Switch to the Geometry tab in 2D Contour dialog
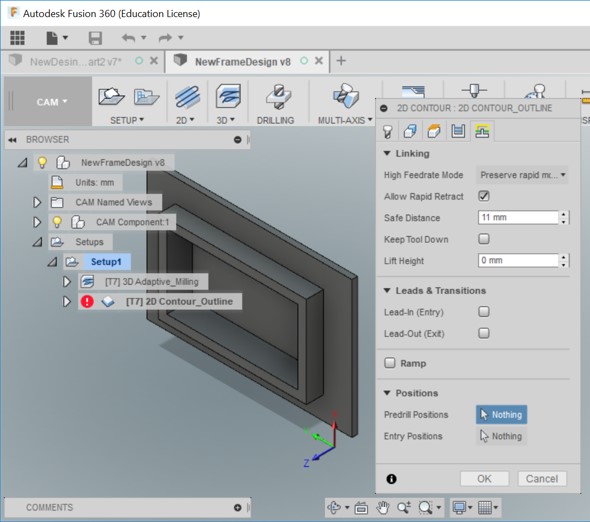Image resolution: width=590 pixels, height=522 pixels. pyautogui.click(x=410, y=131)
